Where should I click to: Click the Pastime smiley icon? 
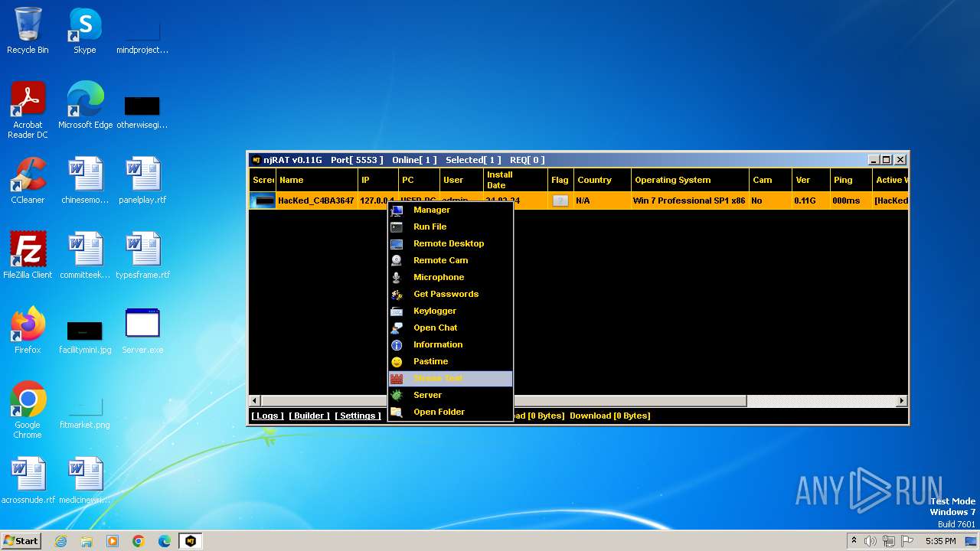pyautogui.click(x=397, y=362)
